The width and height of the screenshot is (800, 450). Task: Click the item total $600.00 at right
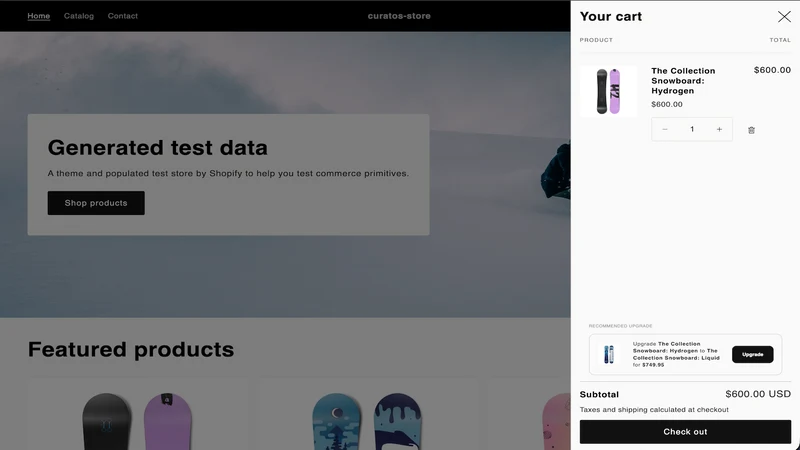[772, 70]
